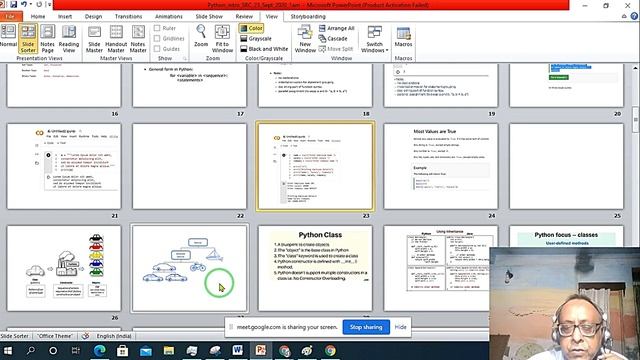Open PowerPoint Help question mark icon
The image size is (640, 360).
tap(634, 16)
